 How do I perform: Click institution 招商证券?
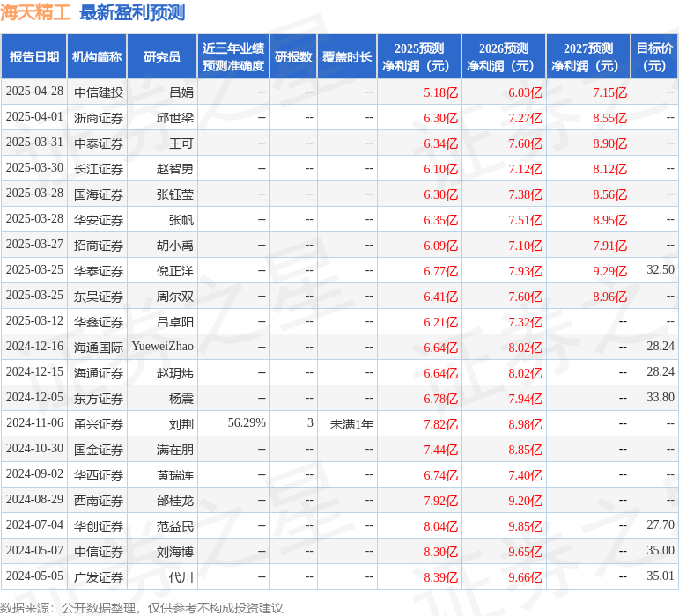tap(99, 246)
